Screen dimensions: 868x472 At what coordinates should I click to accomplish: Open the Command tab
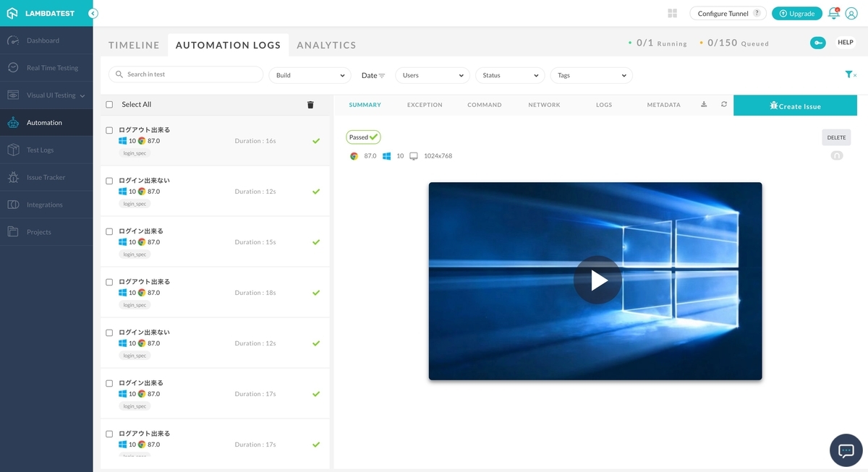pos(485,105)
